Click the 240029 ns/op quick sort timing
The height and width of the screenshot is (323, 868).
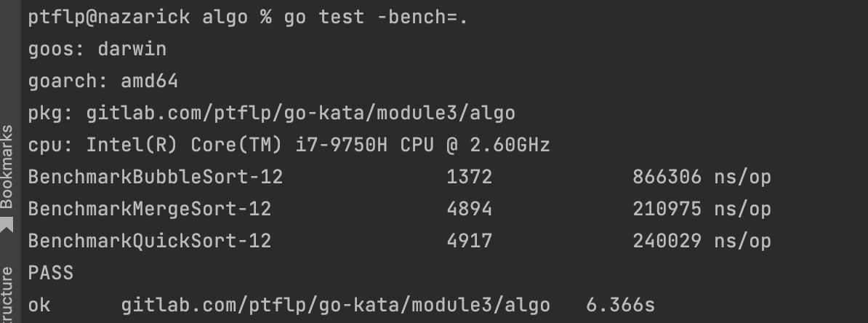702,241
